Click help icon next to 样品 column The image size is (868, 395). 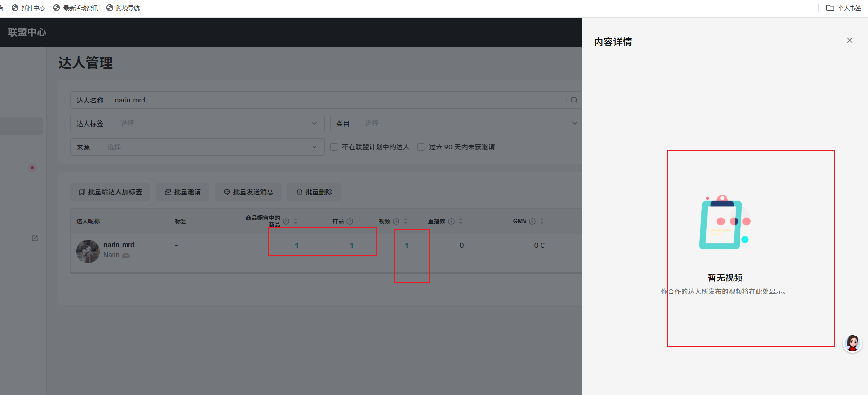pyautogui.click(x=350, y=221)
